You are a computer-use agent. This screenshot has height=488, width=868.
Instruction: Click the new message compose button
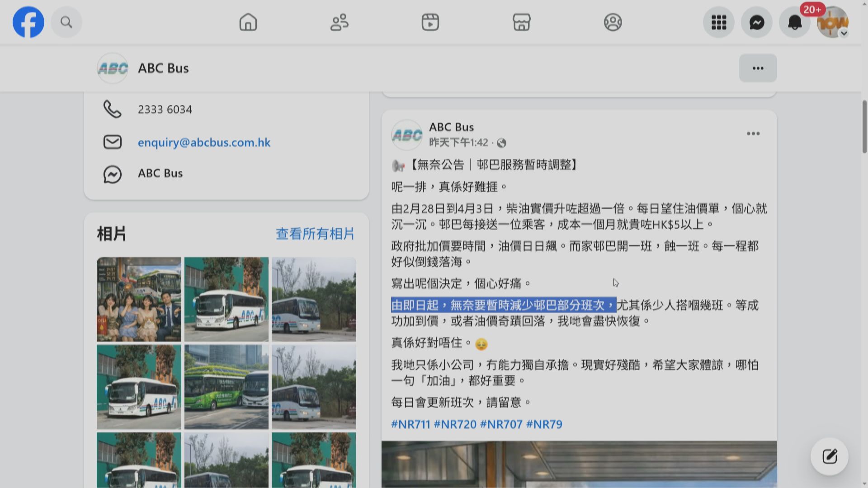click(829, 456)
